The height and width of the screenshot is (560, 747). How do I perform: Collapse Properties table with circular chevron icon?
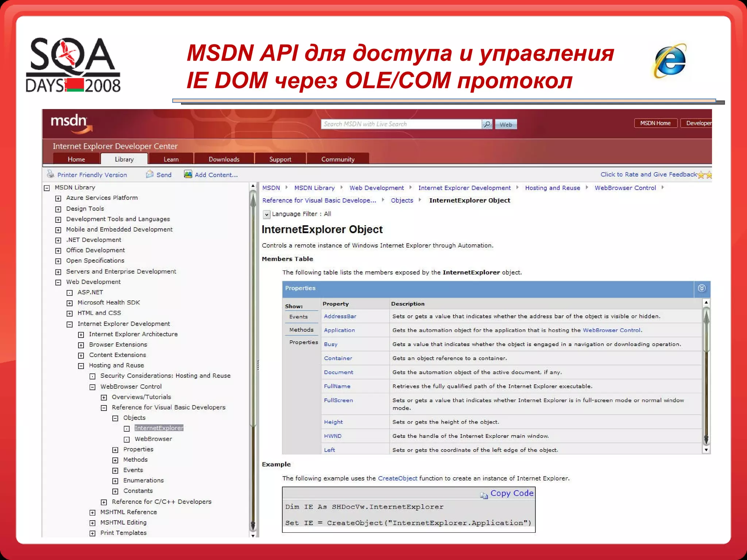click(702, 288)
